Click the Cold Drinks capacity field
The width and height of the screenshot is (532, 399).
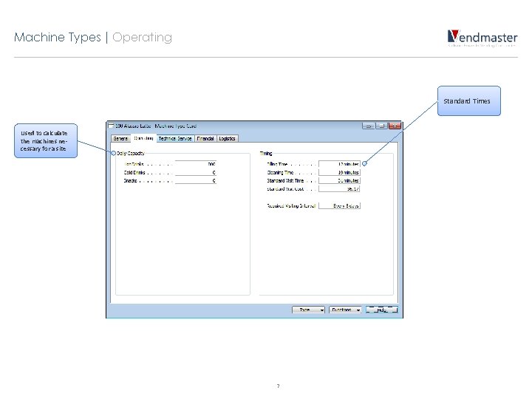click(x=196, y=172)
